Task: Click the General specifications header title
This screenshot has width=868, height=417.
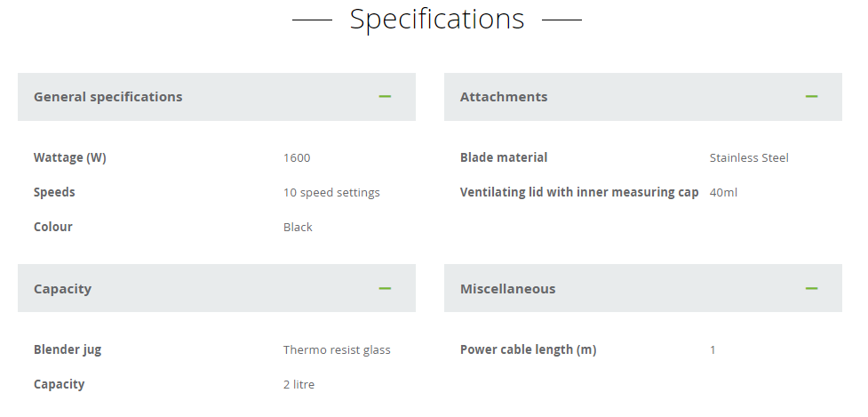Action: pos(108,97)
